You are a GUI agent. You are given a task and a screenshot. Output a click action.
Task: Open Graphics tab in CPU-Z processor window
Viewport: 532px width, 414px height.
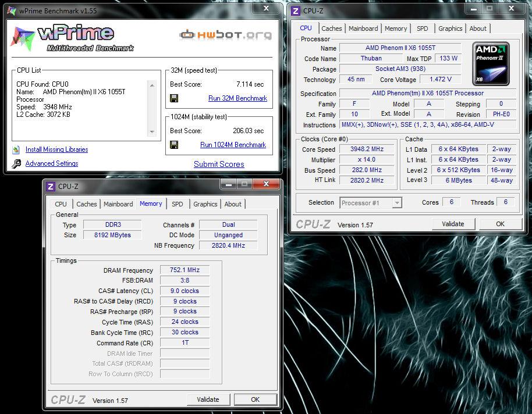click(x=451, y=28)
